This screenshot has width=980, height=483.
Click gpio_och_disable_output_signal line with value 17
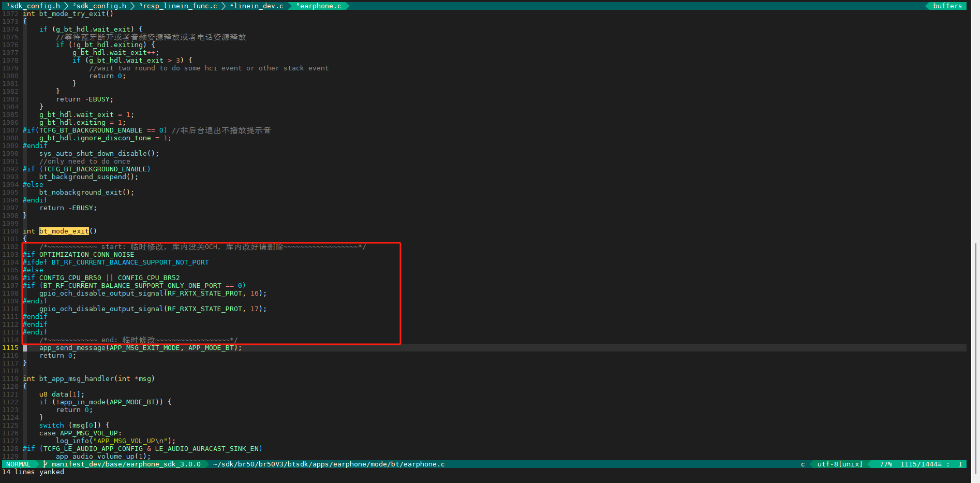point(153,309)
